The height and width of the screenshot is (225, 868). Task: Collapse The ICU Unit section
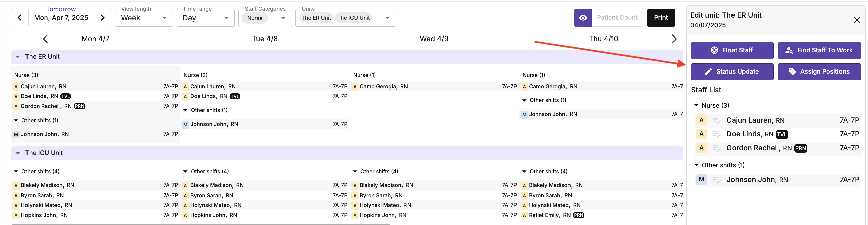coord(18,153)
